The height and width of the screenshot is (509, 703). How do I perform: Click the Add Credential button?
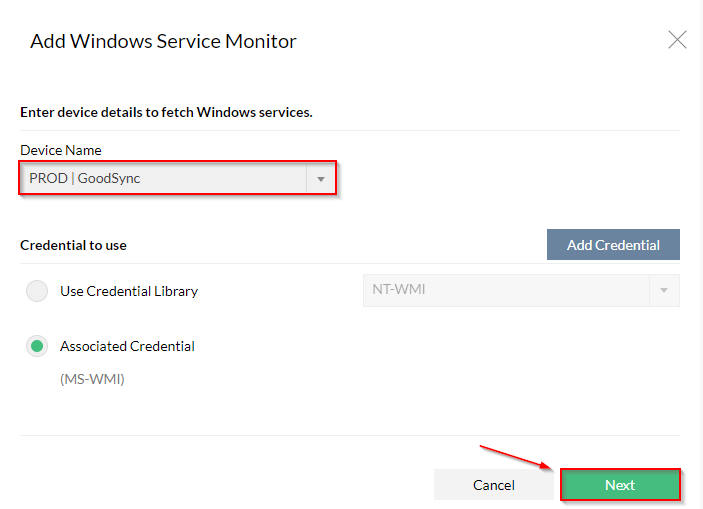613,244
